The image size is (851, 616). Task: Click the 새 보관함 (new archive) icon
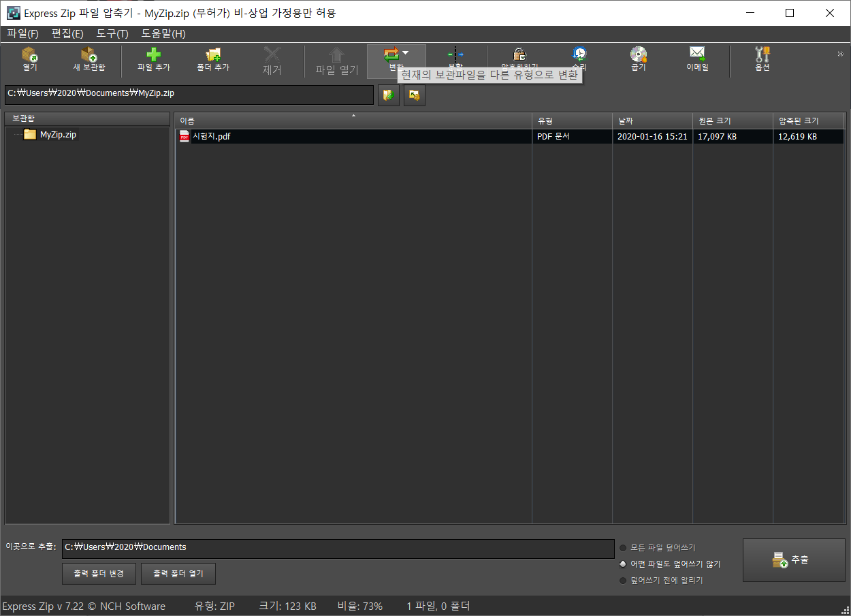pyautogui.click(x=89, y=54)
